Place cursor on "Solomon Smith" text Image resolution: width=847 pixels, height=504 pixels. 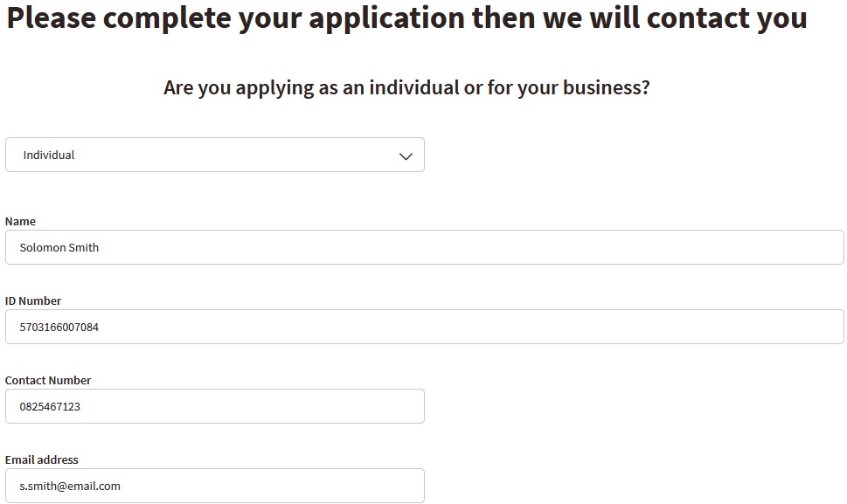pos(59,248)
